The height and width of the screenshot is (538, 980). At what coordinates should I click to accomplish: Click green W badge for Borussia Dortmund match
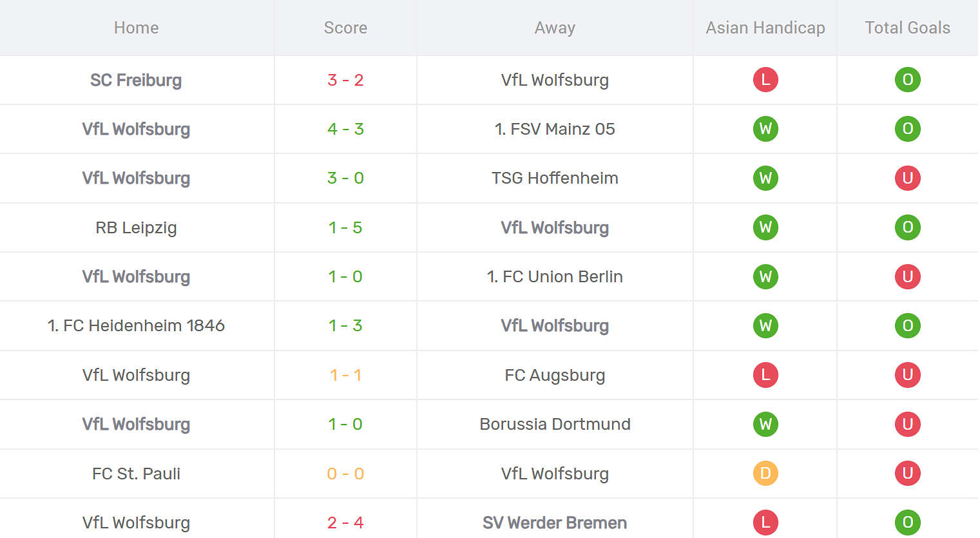(x=765, y=424)
